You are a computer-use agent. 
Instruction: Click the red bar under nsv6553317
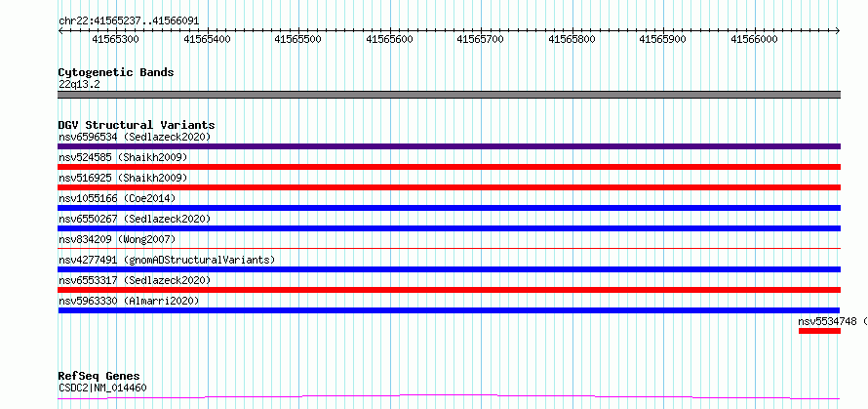pos(449,290)
